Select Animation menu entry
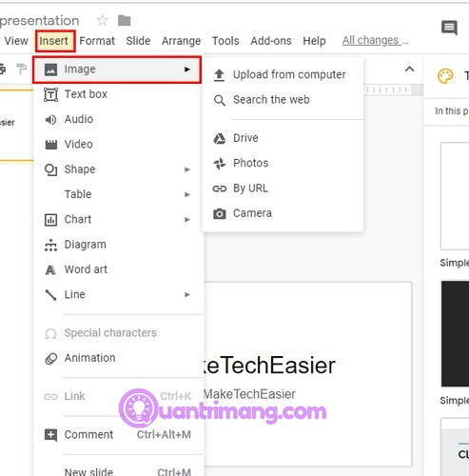469x476 pixels. (118, 358)
